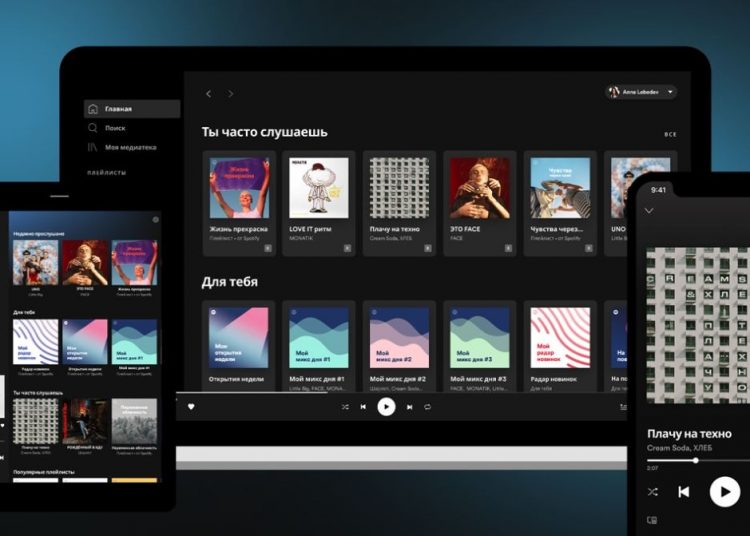
Task: Go forward with the laptop's right arrow
Action: (x=231, y=94)
